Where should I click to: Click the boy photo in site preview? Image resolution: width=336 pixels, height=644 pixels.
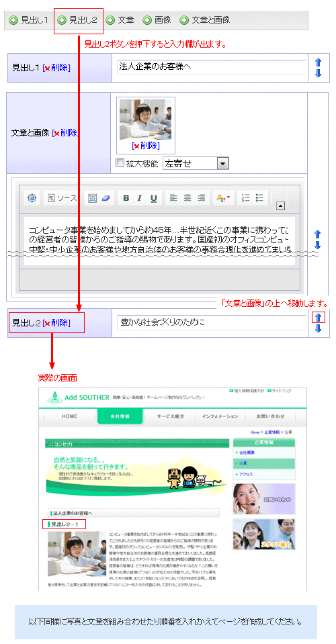77,553
